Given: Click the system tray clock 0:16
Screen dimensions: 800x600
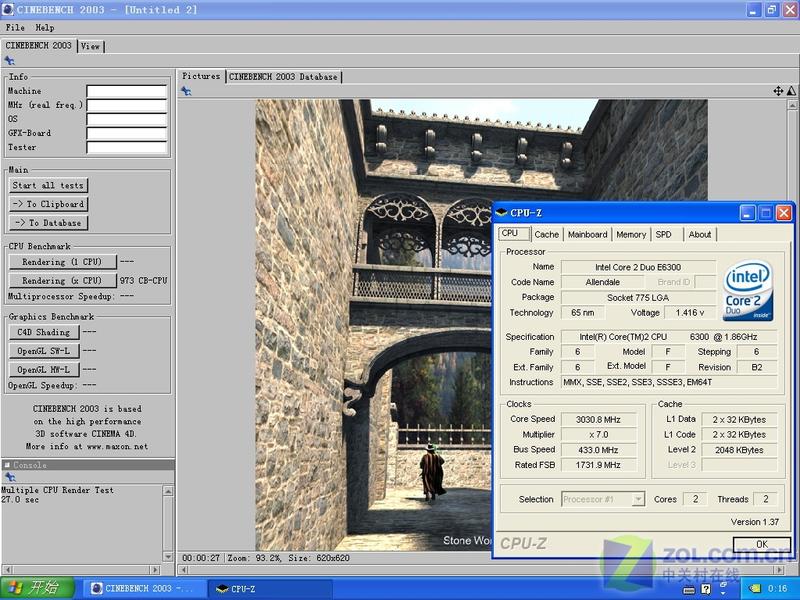Looking at the screenshot, I should pyautogui.click(x=777, y=589).
